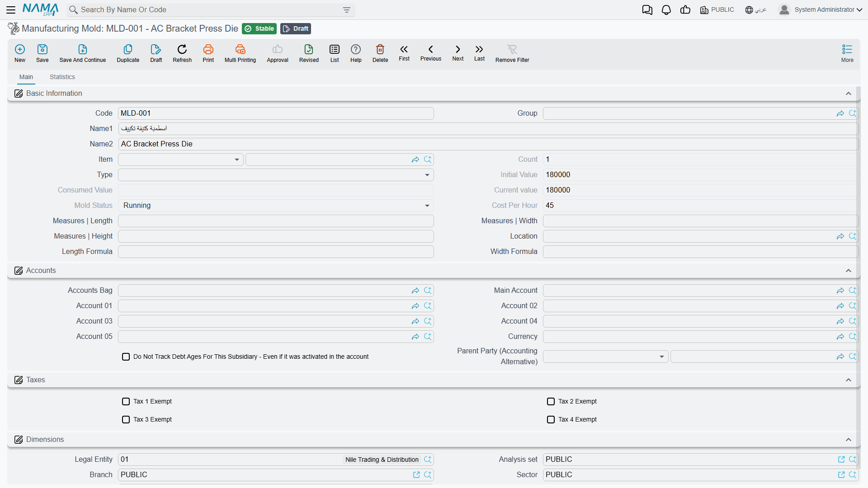Click the PUBLIC branch selector
This screenshot has height=488, width=868.
pos(717,9)
